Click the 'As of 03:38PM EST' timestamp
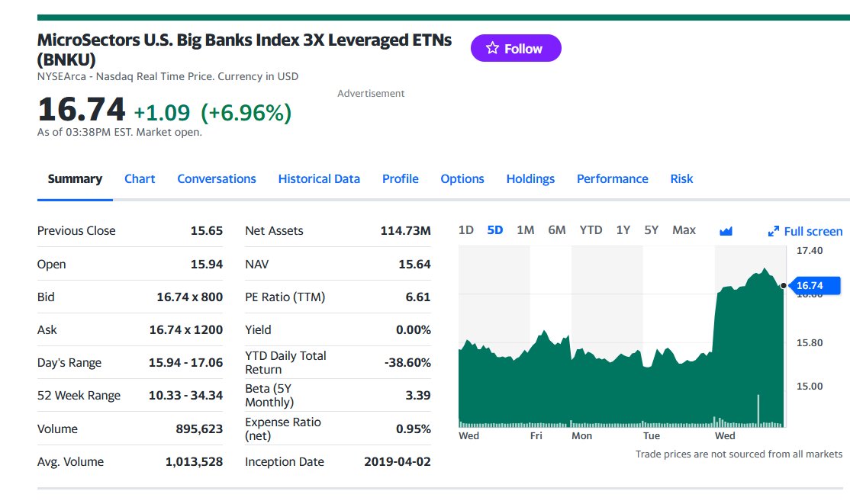The width and height of the screenshot is (850, 504). pyautogui.click(x=119, y=132)
